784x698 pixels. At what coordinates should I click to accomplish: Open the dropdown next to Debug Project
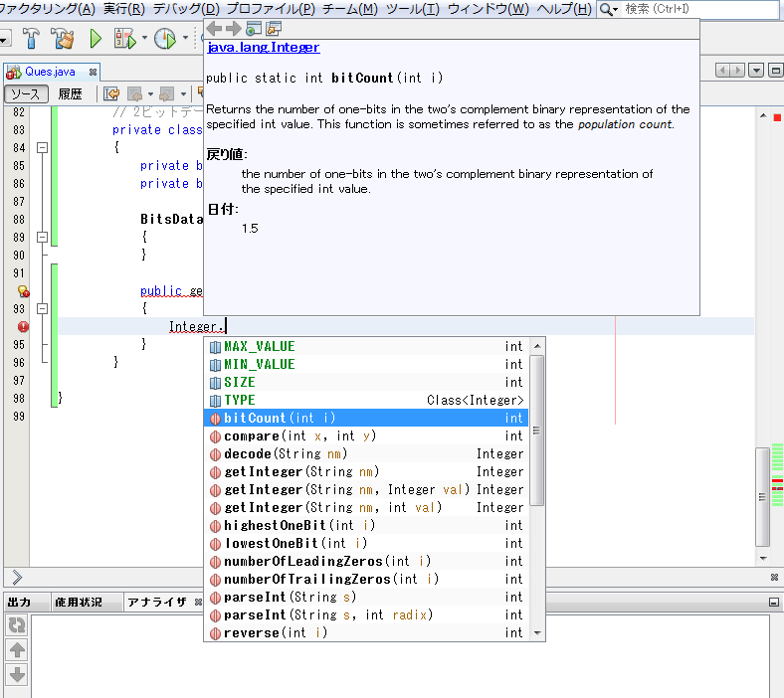tap(144, 38)
